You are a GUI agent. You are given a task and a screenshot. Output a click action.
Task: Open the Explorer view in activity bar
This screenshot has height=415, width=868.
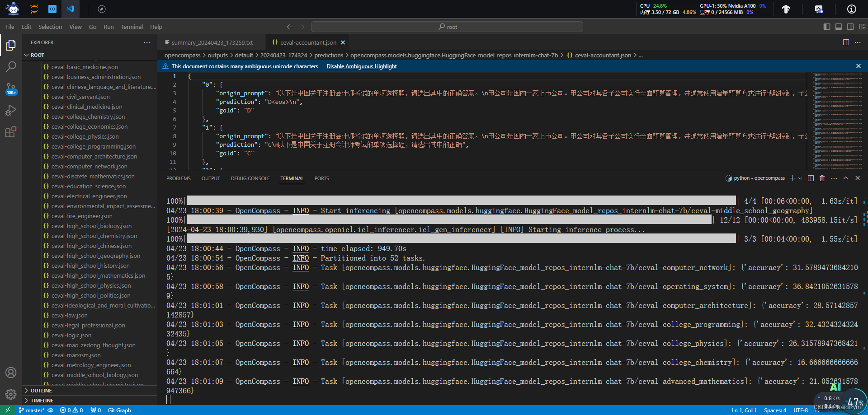[11, 45]
